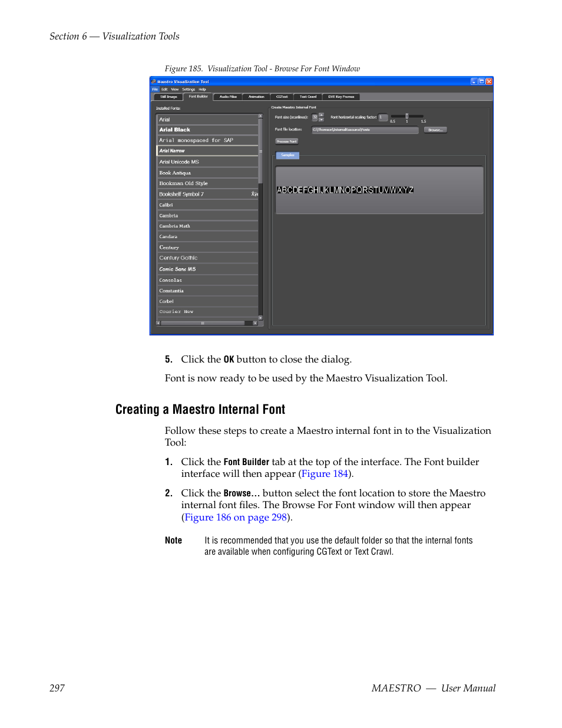Switch to the DVE Key Frames tab
562x728 pixels.
341,97
